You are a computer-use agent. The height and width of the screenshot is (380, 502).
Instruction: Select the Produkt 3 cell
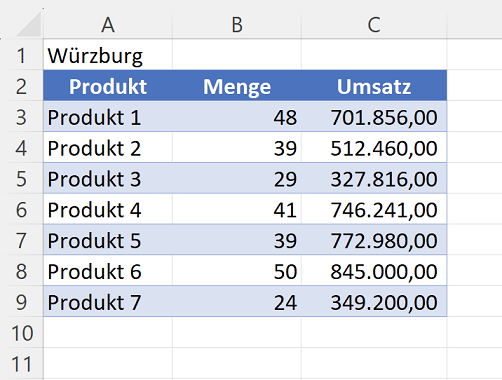coord(108,178)
